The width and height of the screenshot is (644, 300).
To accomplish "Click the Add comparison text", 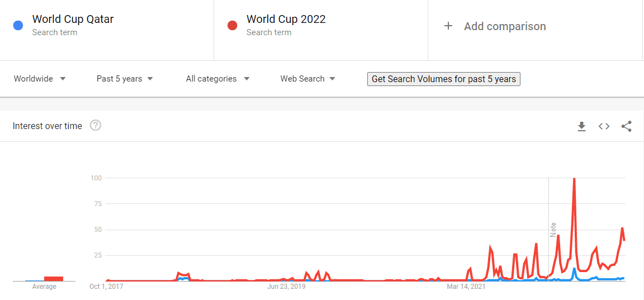I will click(x=505, y=26).
